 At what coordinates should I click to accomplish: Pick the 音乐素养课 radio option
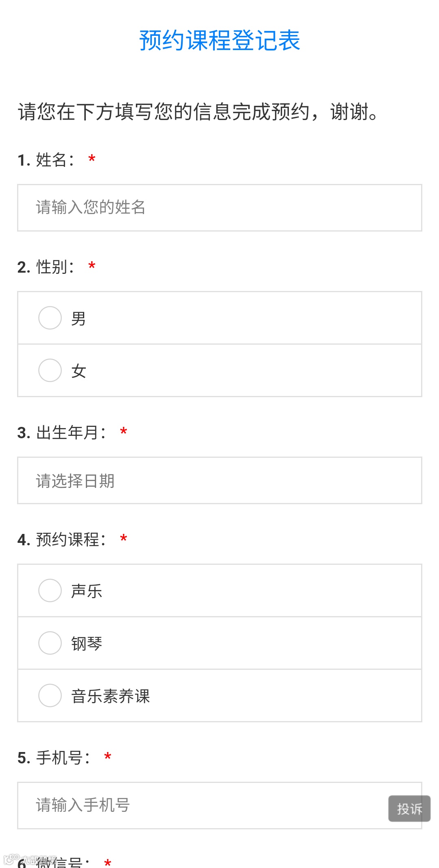coord(50,695)
